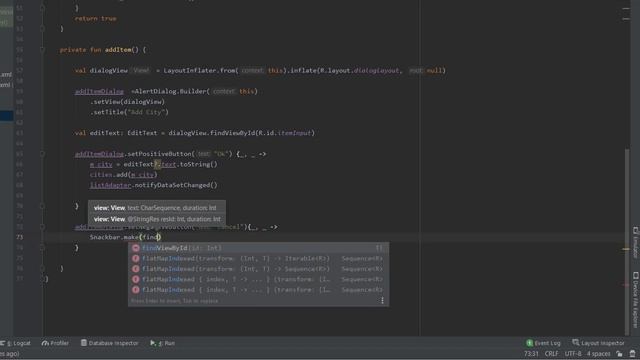Click the green Event Log badge icon

click(529, 343)
